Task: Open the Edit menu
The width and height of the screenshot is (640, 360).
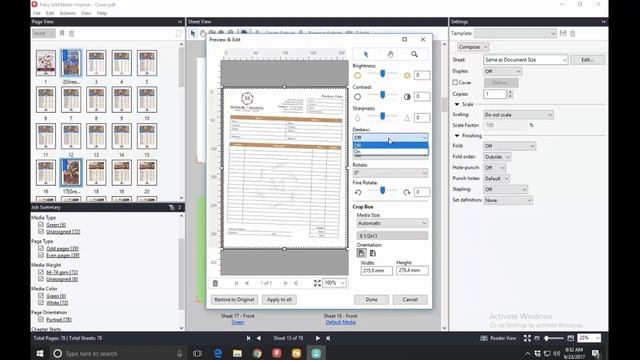Action: point(50,13)
